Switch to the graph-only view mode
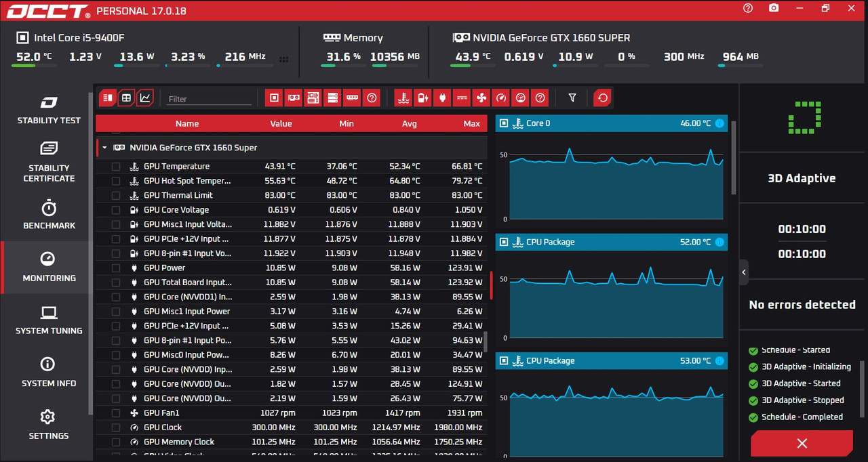 145,98
